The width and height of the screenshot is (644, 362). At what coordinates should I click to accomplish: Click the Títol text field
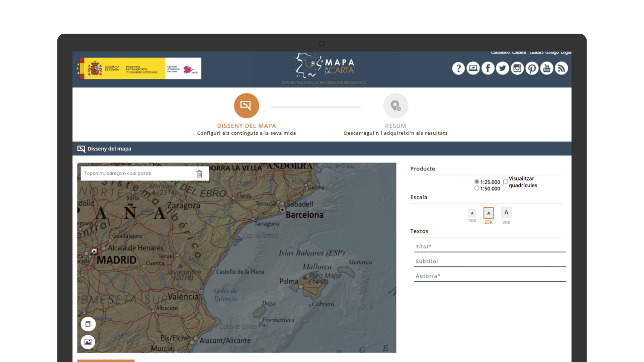(490, 247)
